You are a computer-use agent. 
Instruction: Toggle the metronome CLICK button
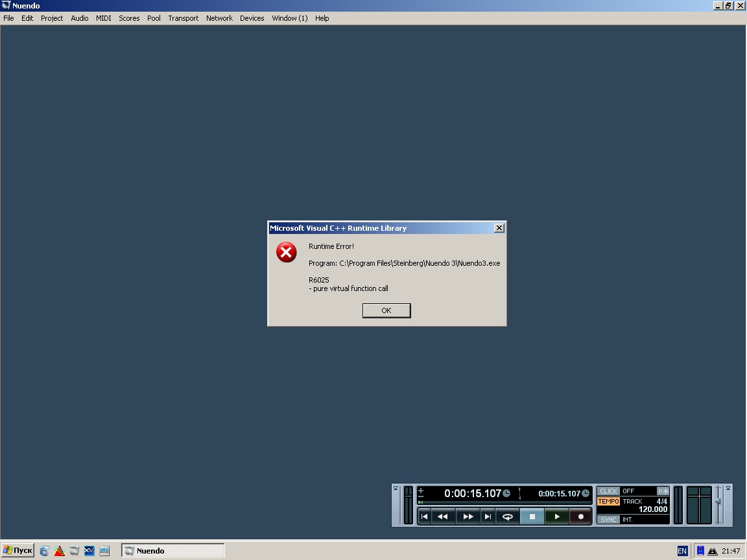(608, 491)
